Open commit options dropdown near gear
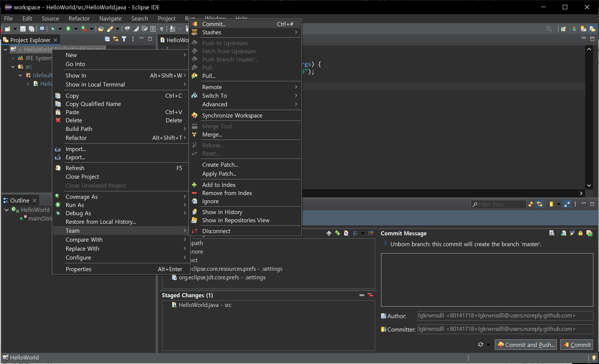Image resolution: width=599 pixels, height=364 pixels. click(x=488, y=345)
